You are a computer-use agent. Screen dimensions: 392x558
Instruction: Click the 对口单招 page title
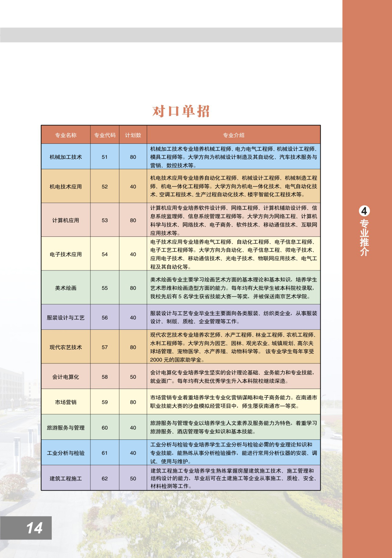click(x=181, y=111)
